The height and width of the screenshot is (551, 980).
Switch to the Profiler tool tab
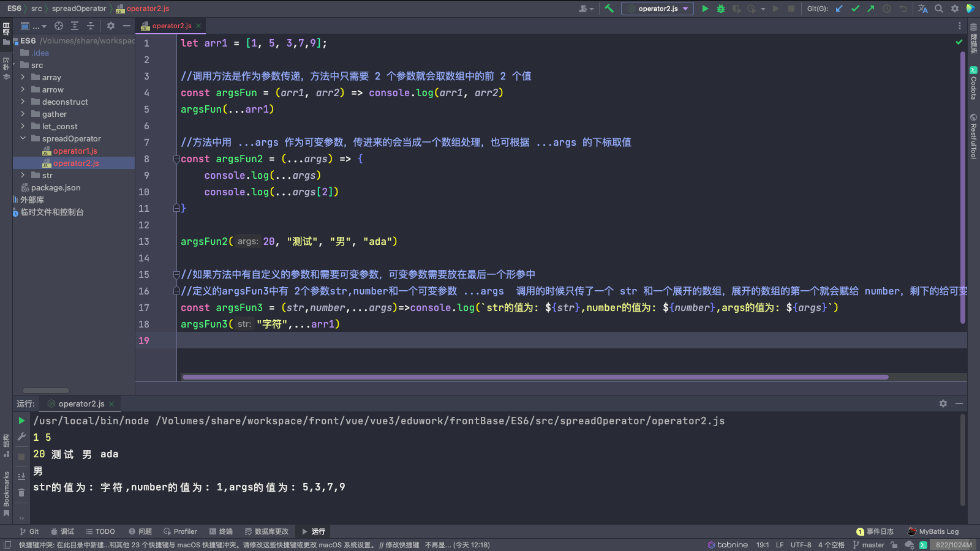point(180,531)
